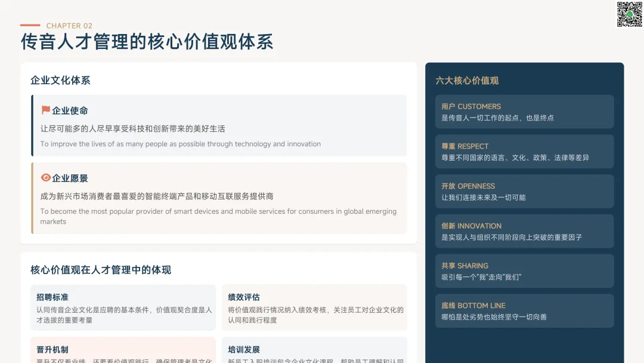Click the description 认同传音企业文化是应聘的基本条件

click(124, 315)
